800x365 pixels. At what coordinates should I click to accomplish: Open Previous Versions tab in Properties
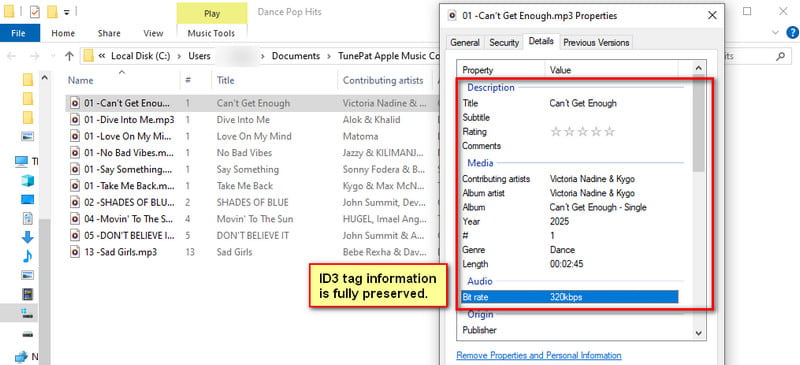pyautogui.click(x=596, y=43)
